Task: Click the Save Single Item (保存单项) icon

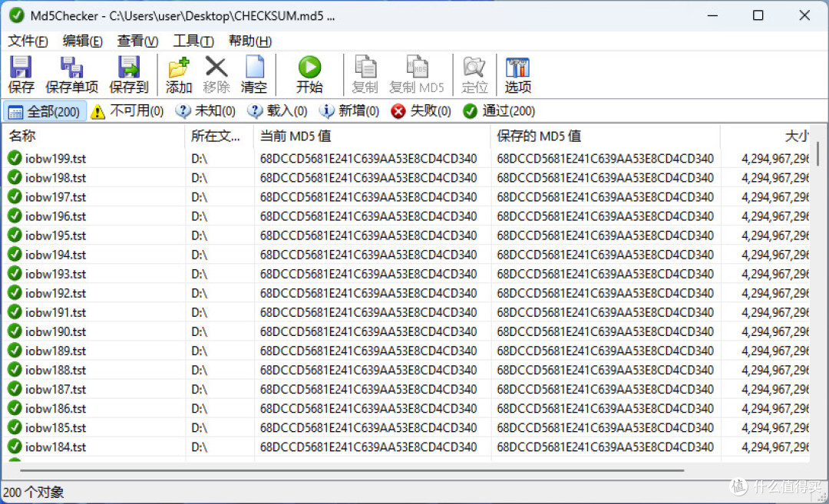Action: point(71,68)
